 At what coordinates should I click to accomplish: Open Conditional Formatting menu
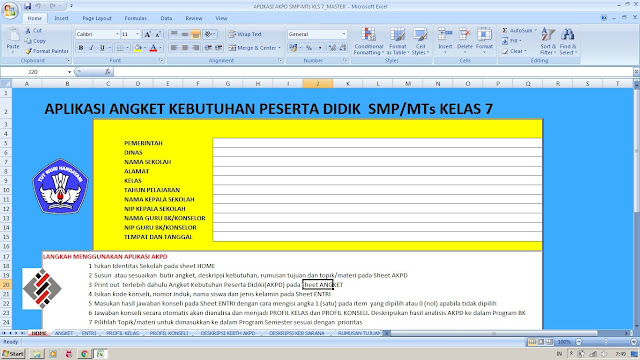click(x=369, y=41)
